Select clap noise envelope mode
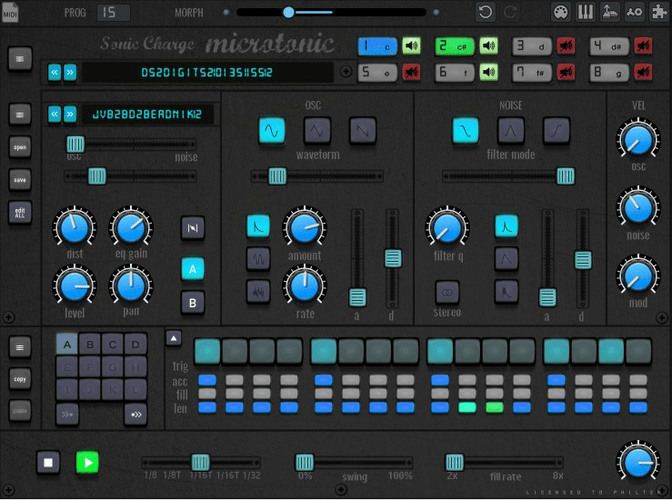 tap(507, 292)
